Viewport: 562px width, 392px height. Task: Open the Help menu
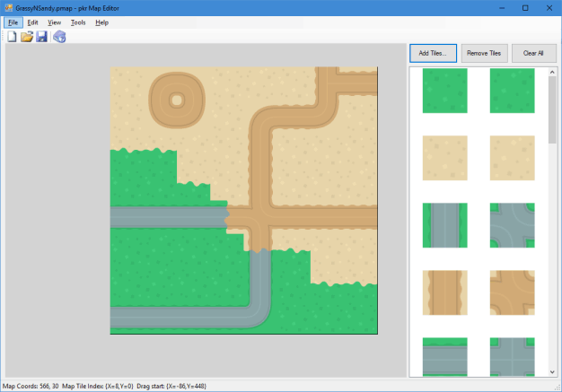[101, 22]
